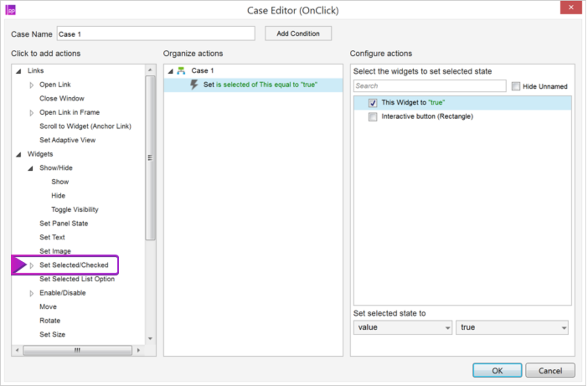Click the lightning bolt action icon
The image size is (588, 386).
(x=194, y=85)
